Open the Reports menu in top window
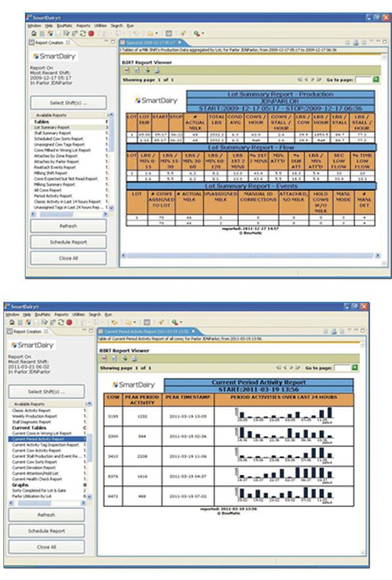Viewport: 392px width, 580px height. tap(83, 26)
